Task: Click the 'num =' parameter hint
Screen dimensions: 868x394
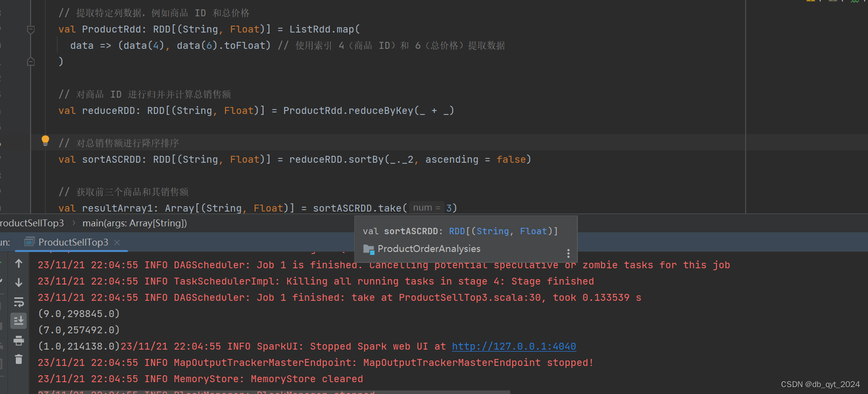Action: click(x=426, y=208)
